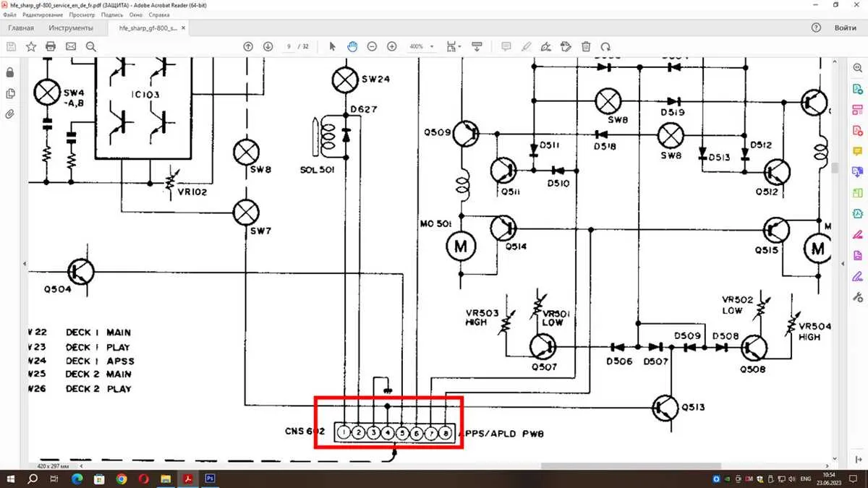Open Windows taskbar search
The height and width of the screenshot is (488, 868).
tap(33, 479)
